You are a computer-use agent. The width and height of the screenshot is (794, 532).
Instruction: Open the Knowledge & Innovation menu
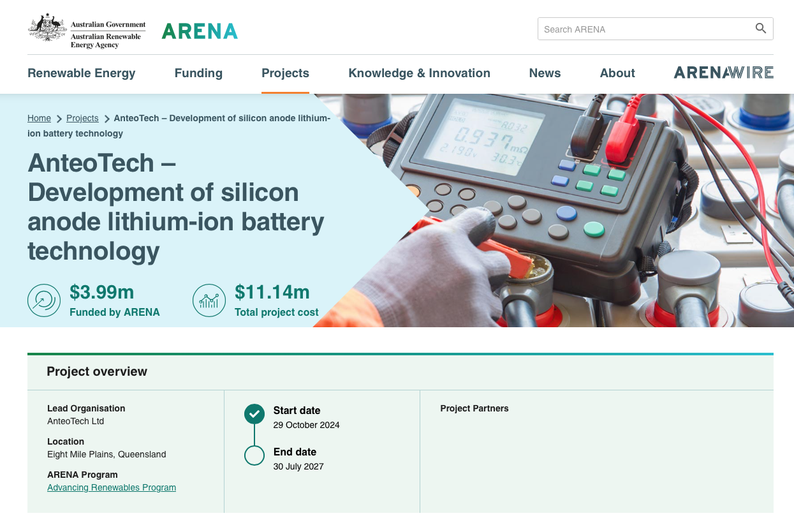(419, 73)
